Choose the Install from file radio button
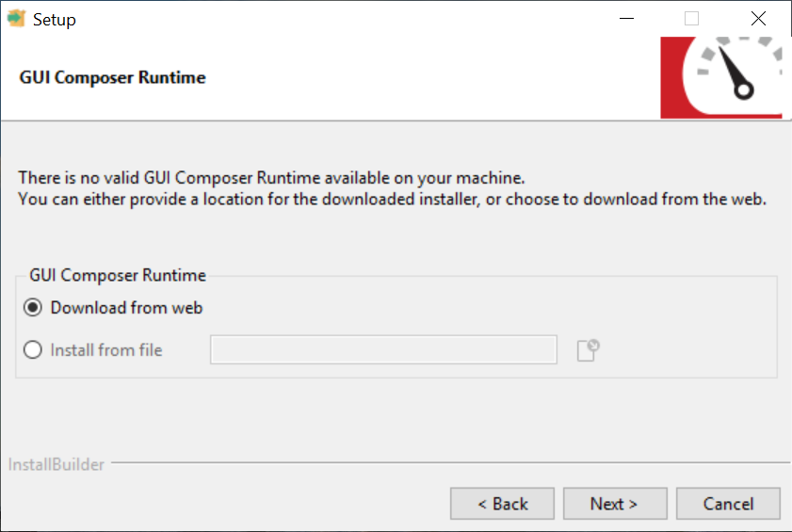The width and height of the screenshot is (792, 532). [34, 350]
